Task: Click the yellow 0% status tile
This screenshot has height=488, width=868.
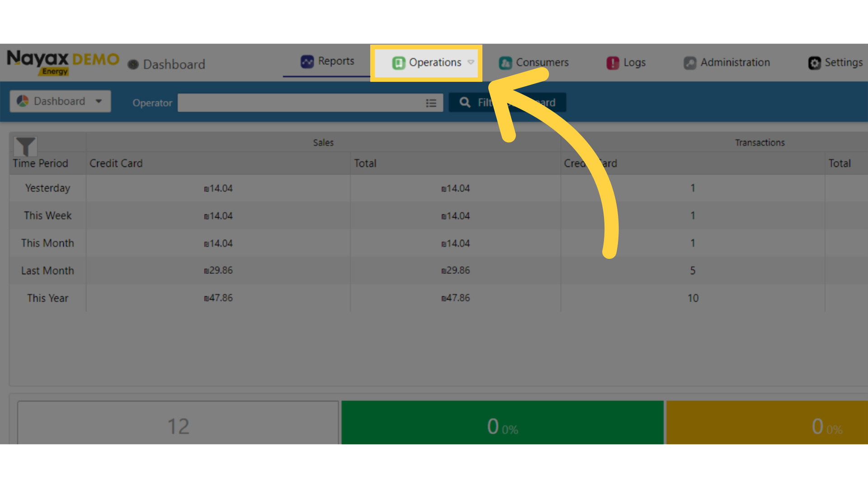Action: click(x=769, y=422)
